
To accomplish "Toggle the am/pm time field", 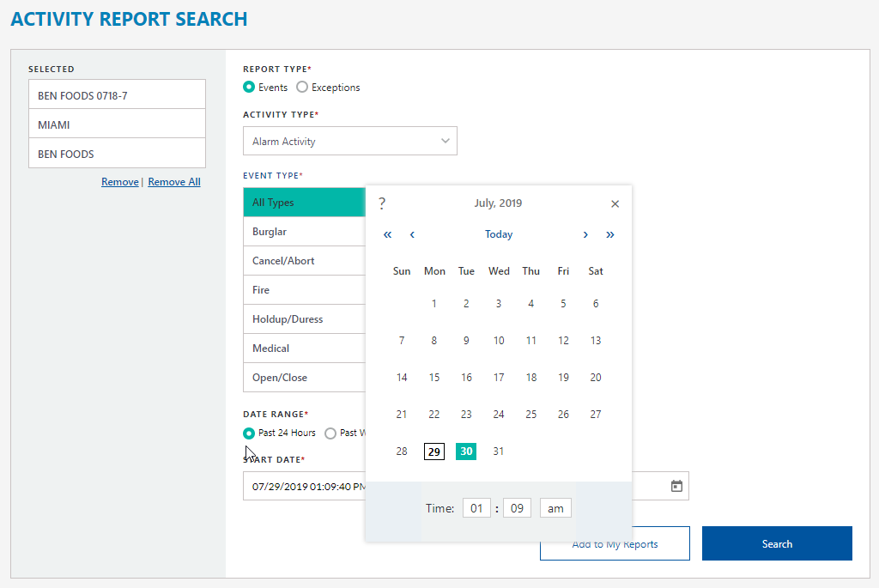I will 555,508.
